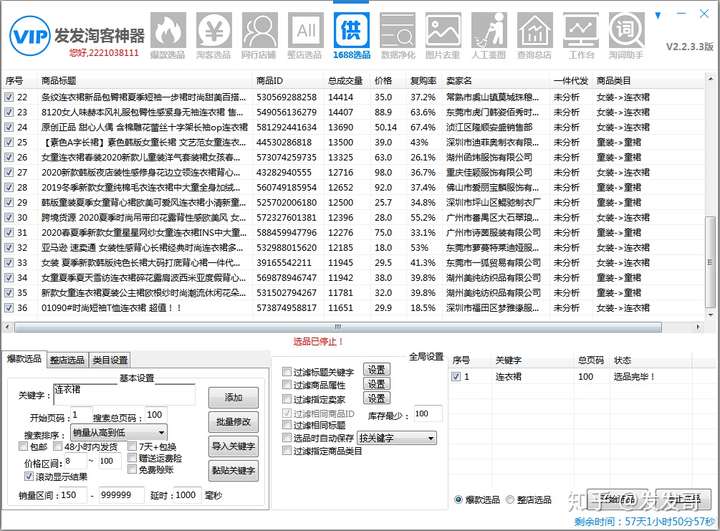
Task: Open settings for 过滤商品属性
Action: click(377, 384)
